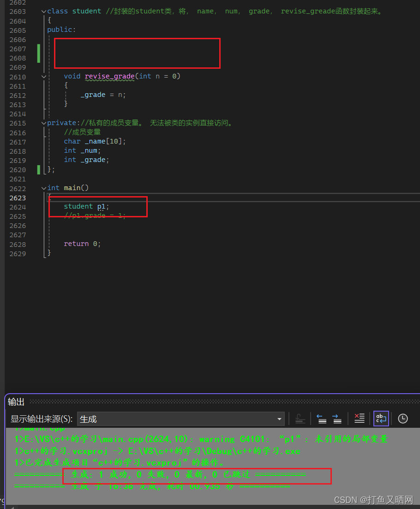This screenshot has height=509, width=420.
Task: Click the clock timestamp icon in output toolbar
Action: (403, 419)
